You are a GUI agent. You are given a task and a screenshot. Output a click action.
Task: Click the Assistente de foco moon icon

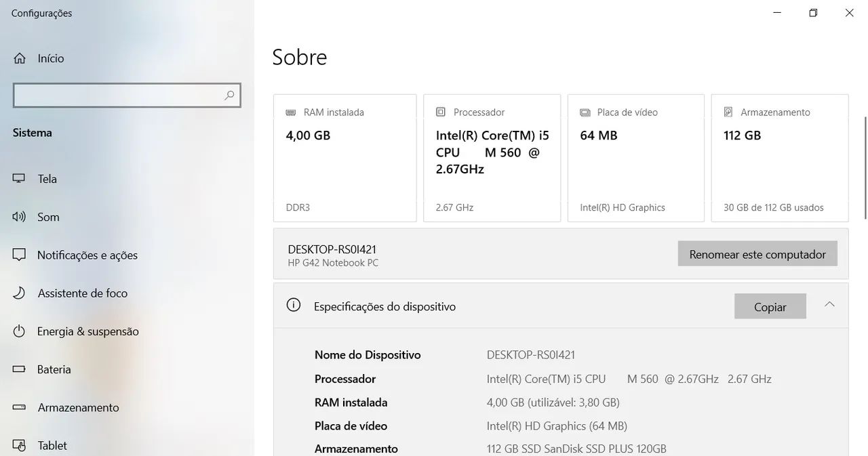pyautogui.click(x=19, y=293)
